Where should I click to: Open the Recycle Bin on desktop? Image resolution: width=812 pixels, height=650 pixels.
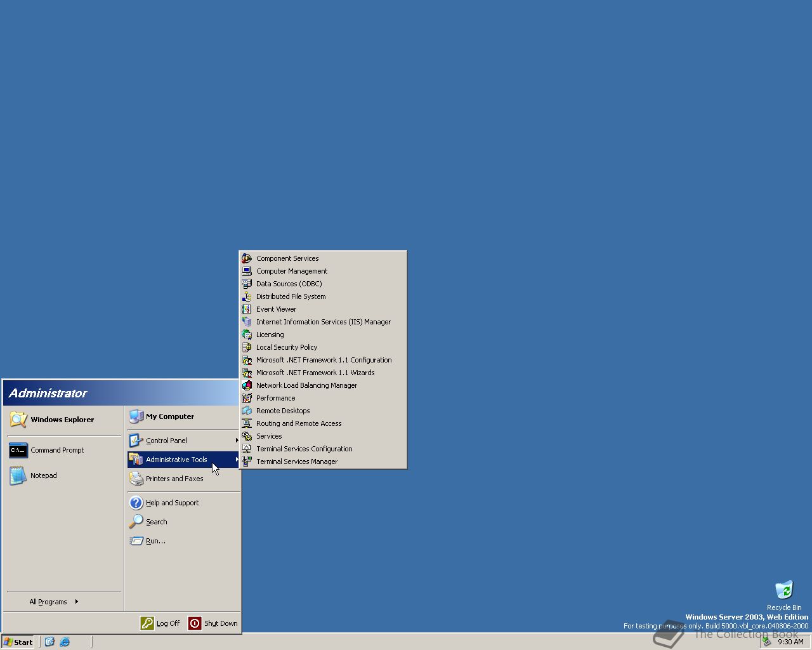click(x=784, y=595)
